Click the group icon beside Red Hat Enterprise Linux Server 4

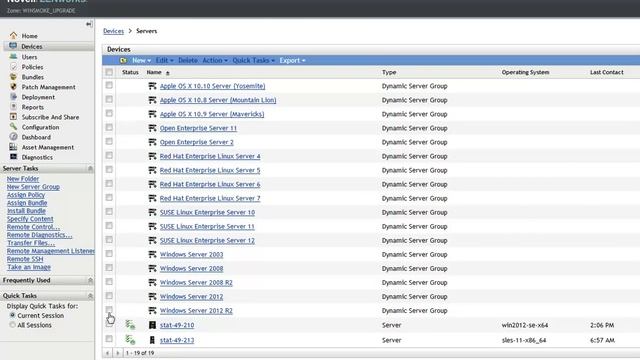point(152,156)
